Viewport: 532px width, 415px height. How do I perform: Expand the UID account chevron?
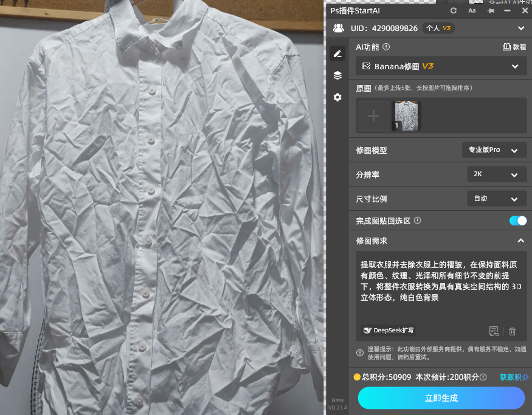tap(521, 28)
